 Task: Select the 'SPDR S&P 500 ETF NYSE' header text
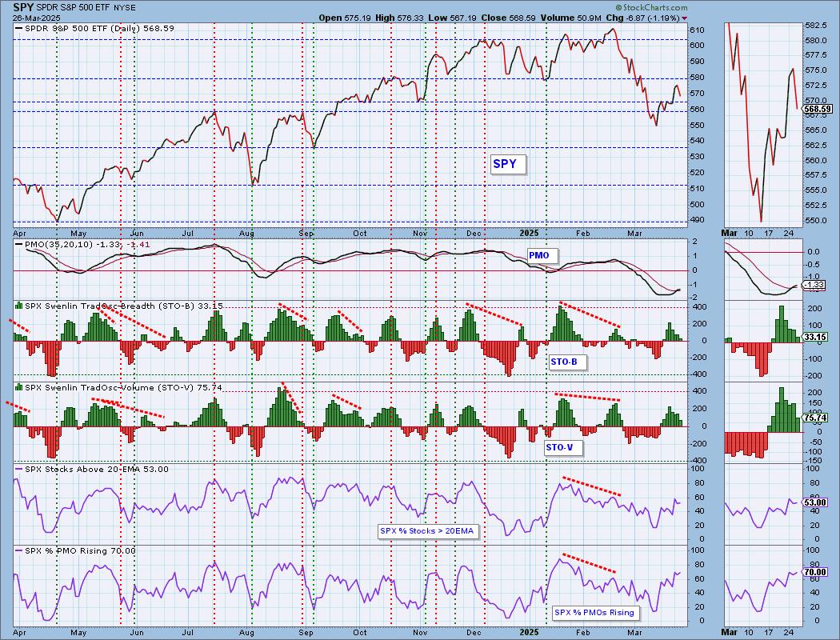coord(86,8)
